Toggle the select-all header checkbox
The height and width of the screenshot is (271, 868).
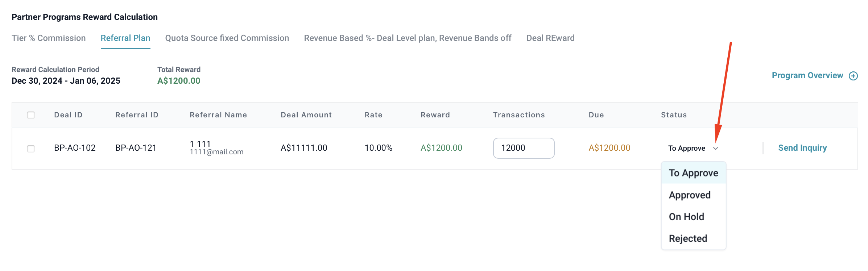pyautogui.click(x=31, y=115)
